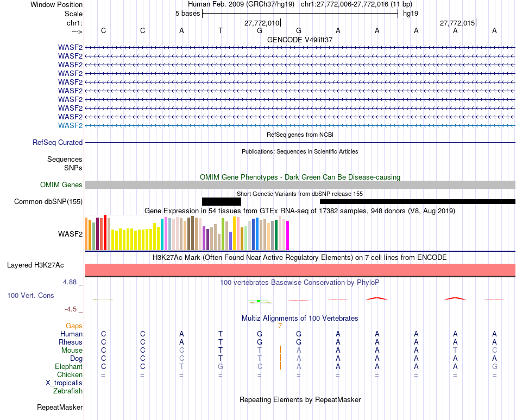Click 100 vertebrates Basewise Conservation title

(300, 283)
